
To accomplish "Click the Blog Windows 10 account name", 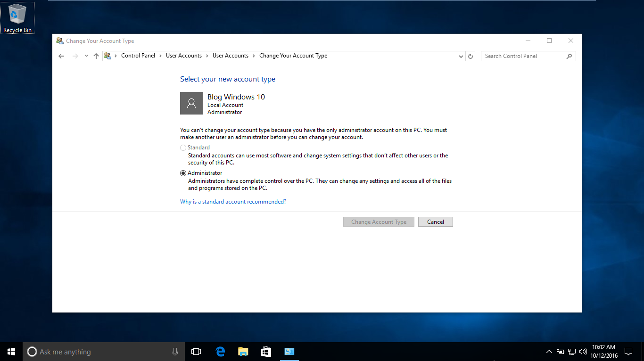I will (x=236, y=97).
